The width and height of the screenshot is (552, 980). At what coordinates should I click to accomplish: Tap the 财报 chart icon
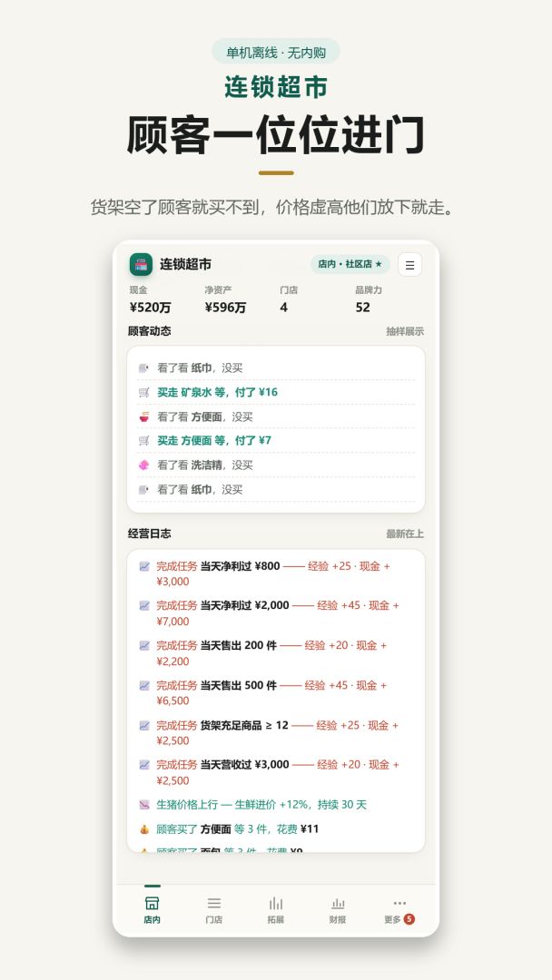[x=338, y=903]
